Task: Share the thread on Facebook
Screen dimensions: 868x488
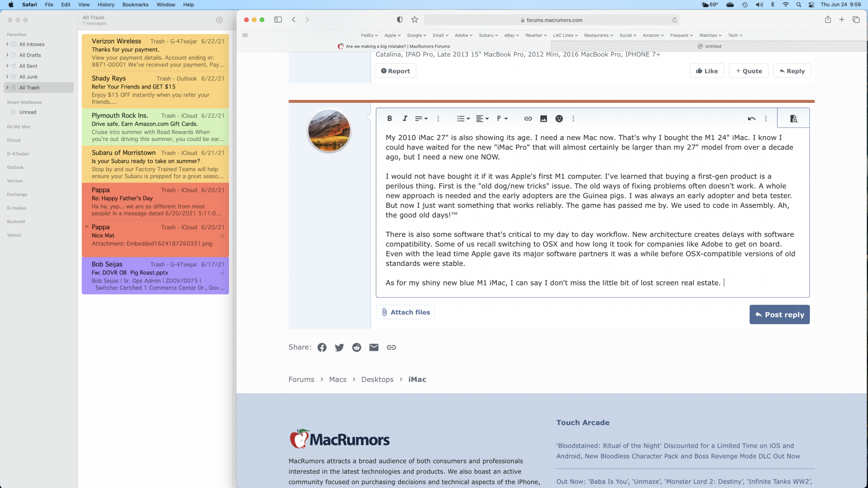Action: (x=322, y=347)
